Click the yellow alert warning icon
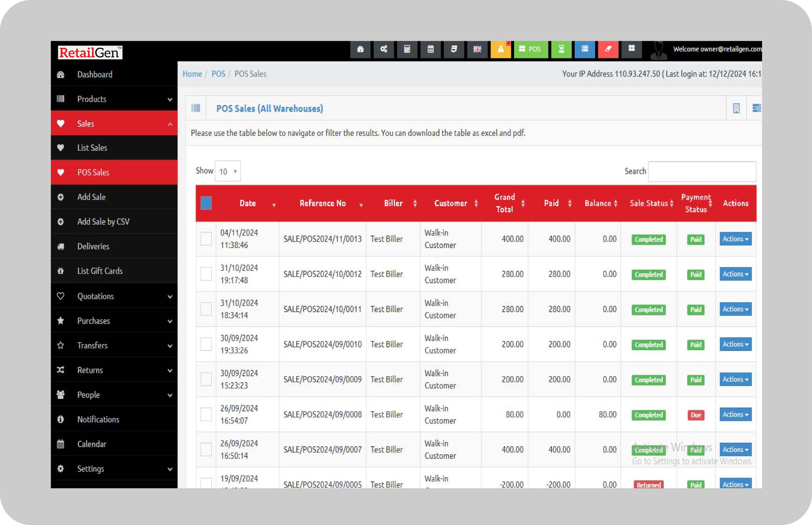This screenshot has width=812, height=525. tap(501, 49)
